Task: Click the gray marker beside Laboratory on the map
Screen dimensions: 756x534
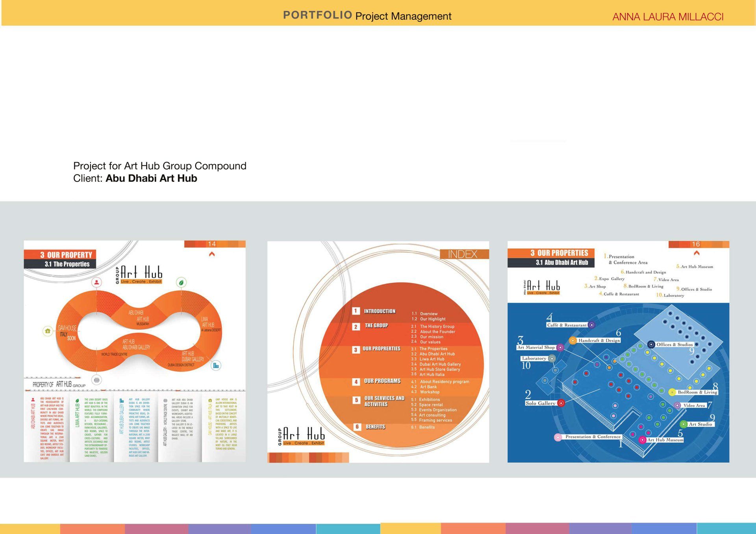Action: pyautogui.click(x=552, y=358)
